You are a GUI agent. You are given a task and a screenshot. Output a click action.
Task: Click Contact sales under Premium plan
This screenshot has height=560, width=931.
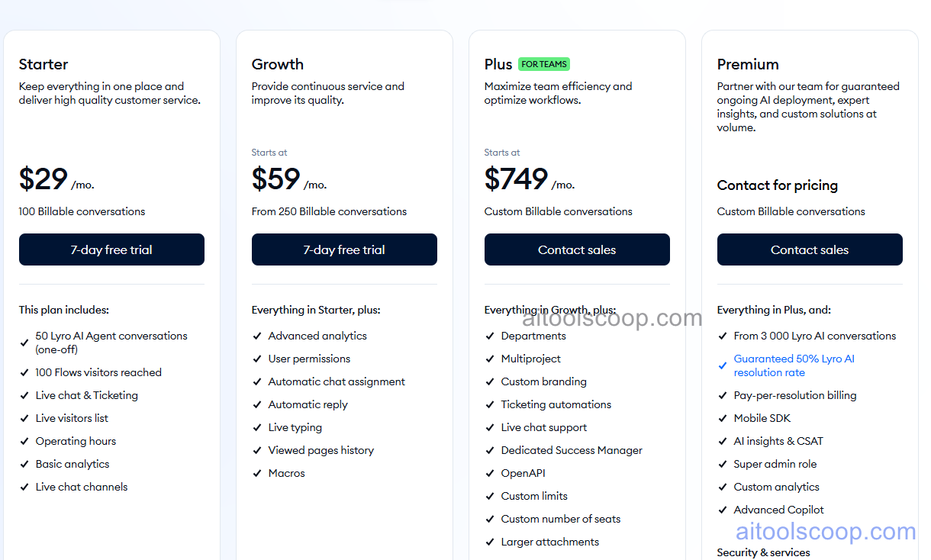pyautogui.click(x=810, y=249)
